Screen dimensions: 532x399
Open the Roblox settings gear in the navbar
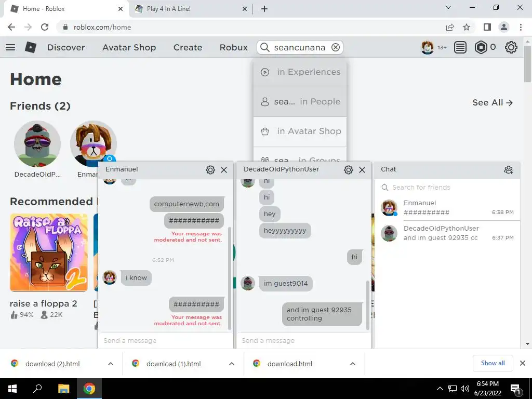click(511, 47)
